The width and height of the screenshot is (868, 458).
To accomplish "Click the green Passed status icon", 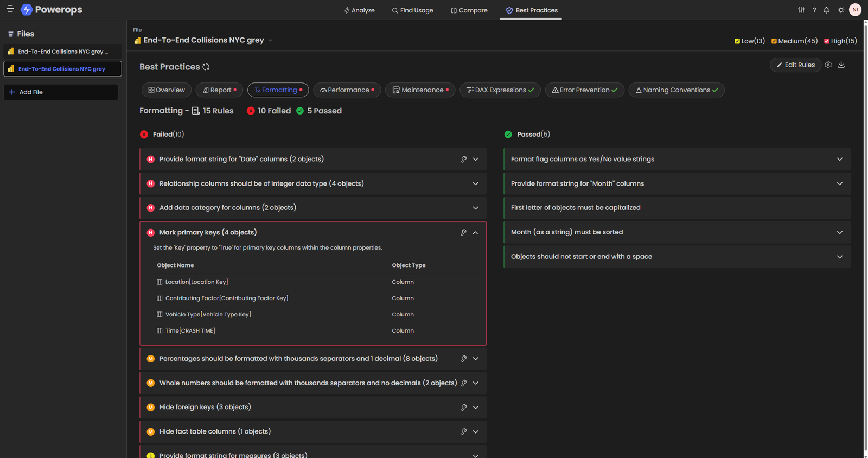I will pos(508,135).
